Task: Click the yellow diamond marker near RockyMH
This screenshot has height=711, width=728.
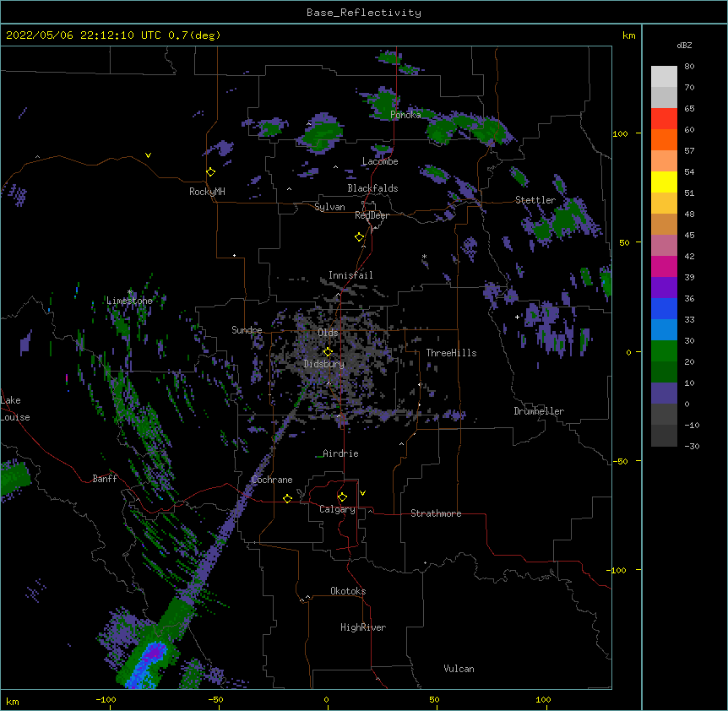Action: click(211, 172)
